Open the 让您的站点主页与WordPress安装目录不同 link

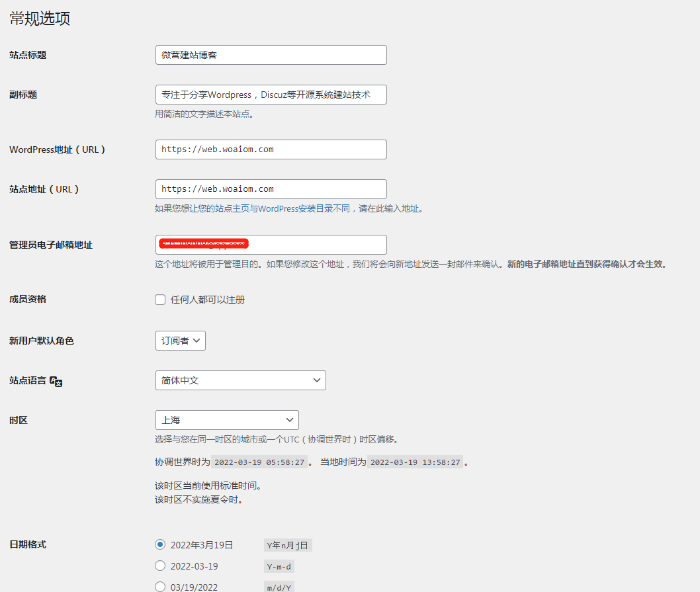[270, 208]
